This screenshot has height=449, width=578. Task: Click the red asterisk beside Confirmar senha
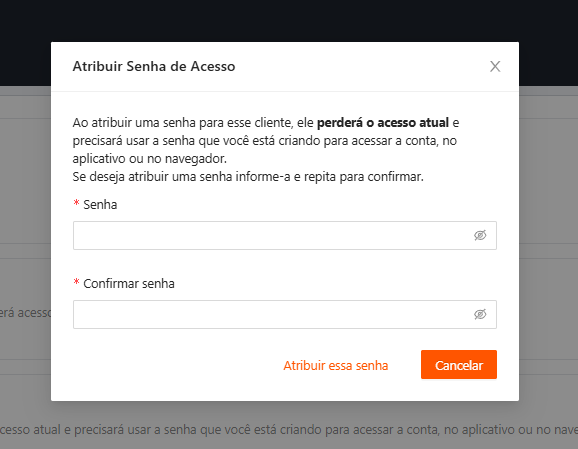pos(76,282)
